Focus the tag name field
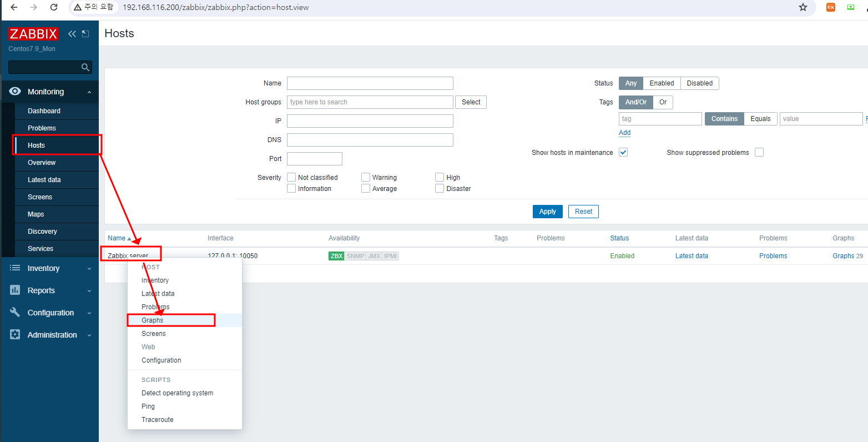Viewport: 868px width, 442px height. point(660,119)
